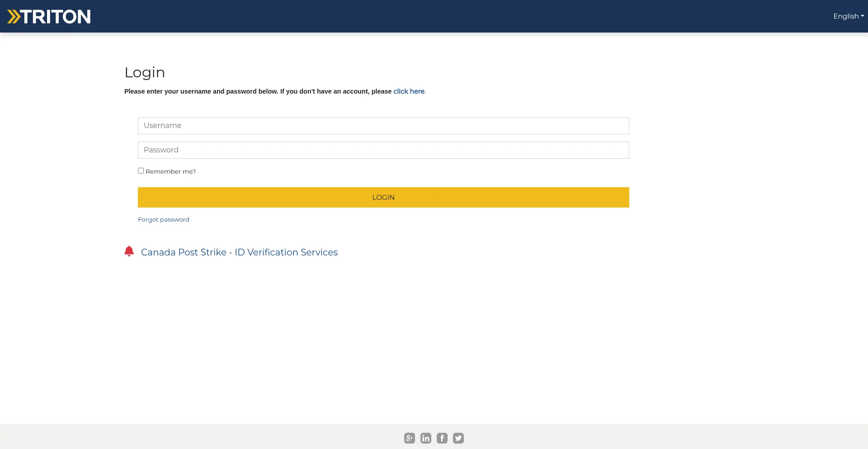The height and width of the screenshot is (449, 868).
Task: Enable the Remember me checkbox
Action: click(141, 171)
